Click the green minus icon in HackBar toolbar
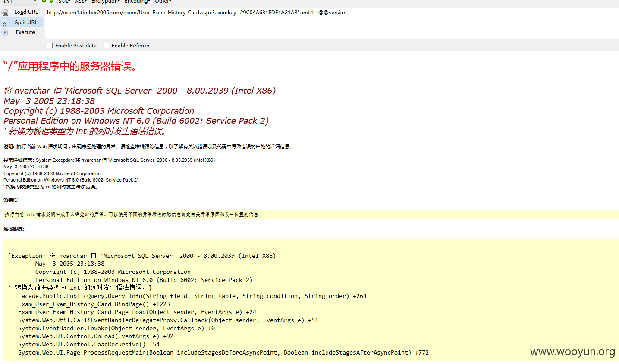The width and height of the screenshot is (619, 364). coord(44,1)
